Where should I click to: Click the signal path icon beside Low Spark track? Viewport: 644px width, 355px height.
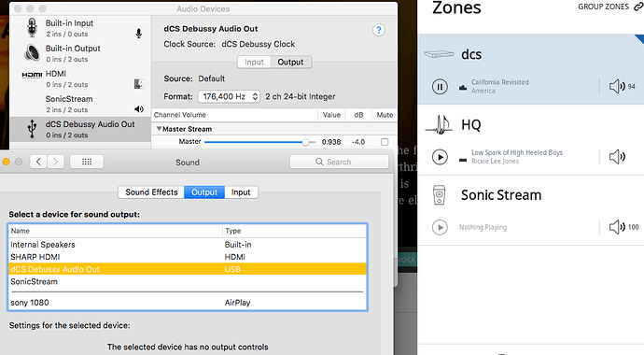463,161
